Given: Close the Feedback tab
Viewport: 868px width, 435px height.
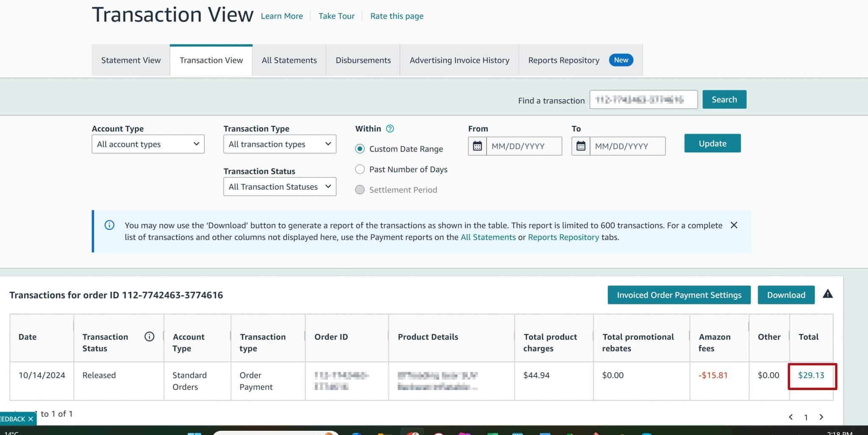Looking at the screenshot, I should (x=31, y=419).
